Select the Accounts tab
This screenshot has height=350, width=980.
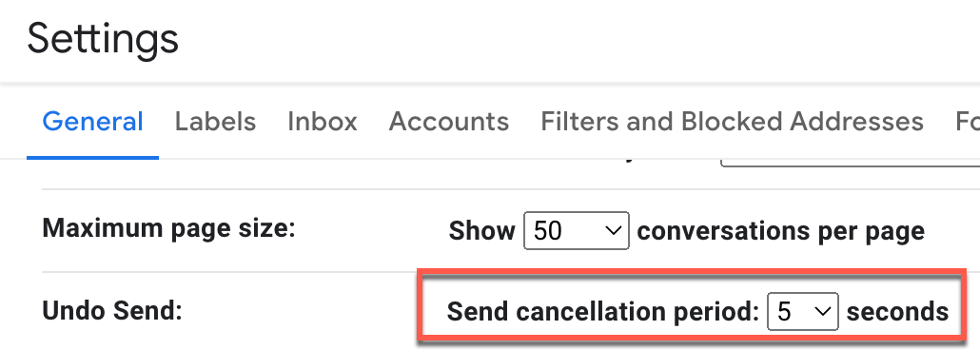tap(449, 121)
